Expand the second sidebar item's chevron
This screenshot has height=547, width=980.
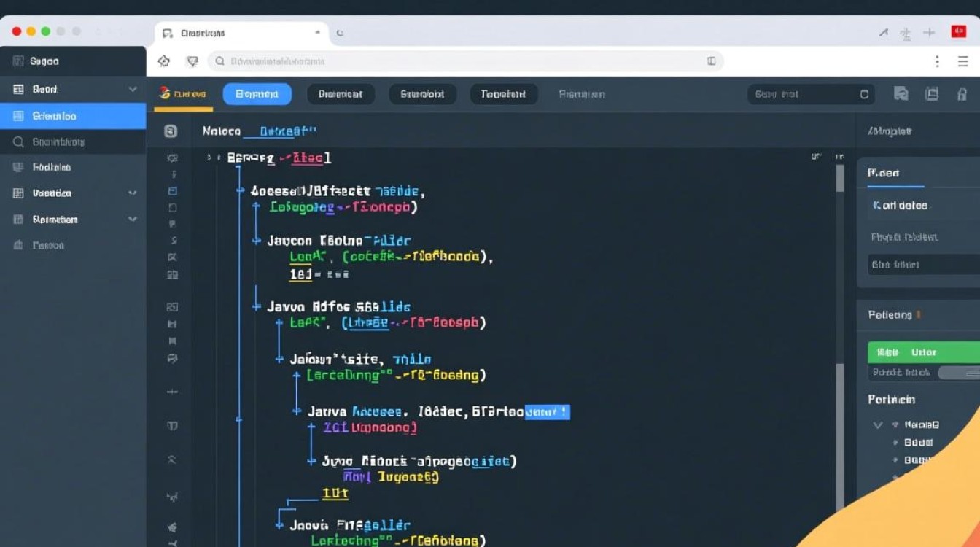pos(133,89)
